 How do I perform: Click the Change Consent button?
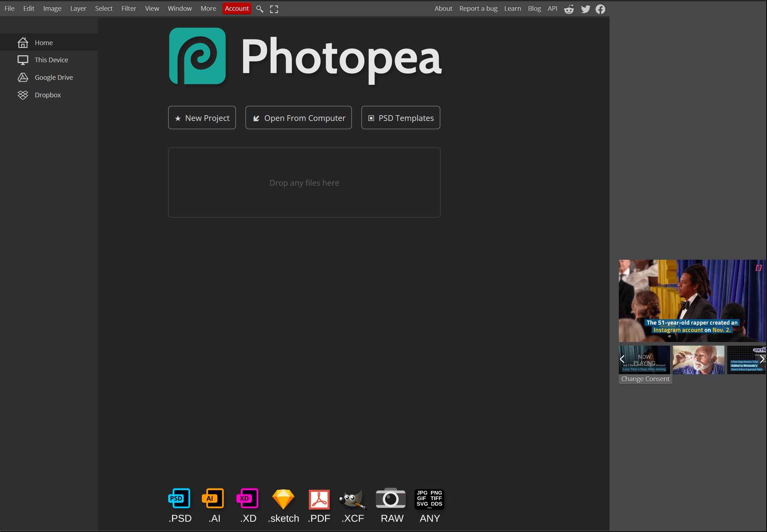[645, 379]
